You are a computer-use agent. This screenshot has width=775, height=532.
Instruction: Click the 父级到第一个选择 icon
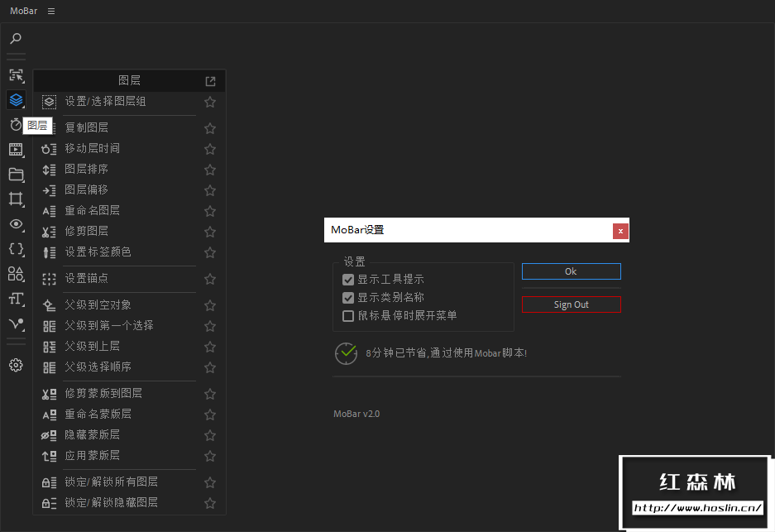point(49,326)
